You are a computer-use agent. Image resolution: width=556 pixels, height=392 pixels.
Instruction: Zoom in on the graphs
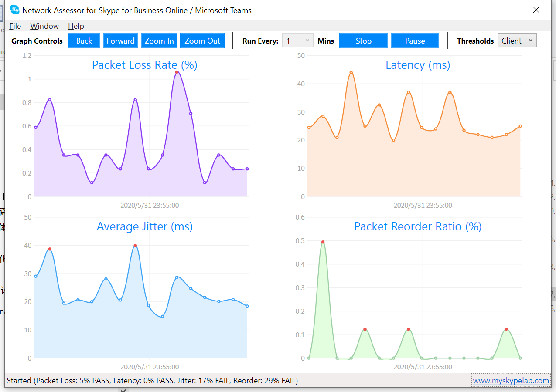click(159, 41)
